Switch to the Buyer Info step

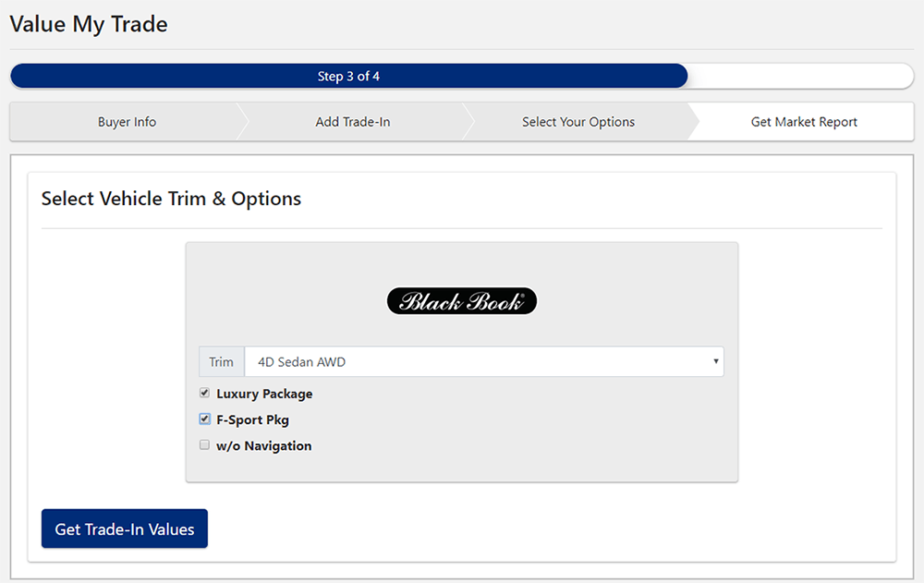[126, 121]
